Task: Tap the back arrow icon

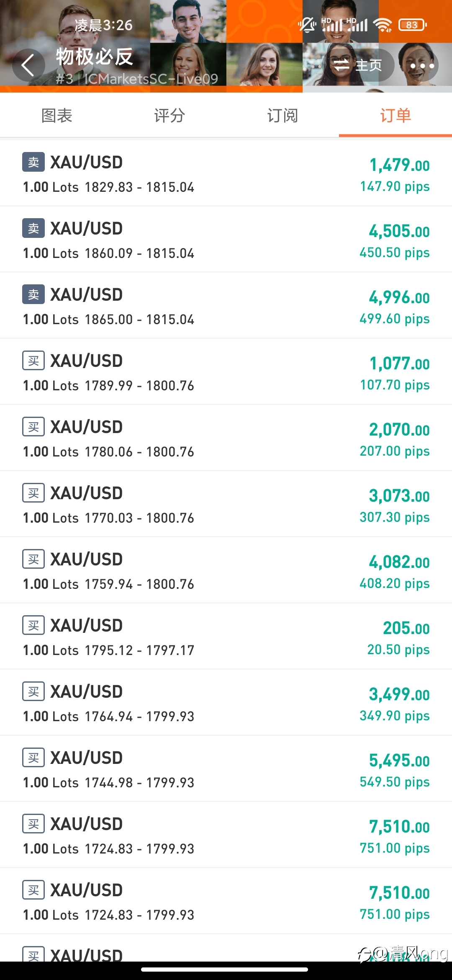Action: (28, 65)
